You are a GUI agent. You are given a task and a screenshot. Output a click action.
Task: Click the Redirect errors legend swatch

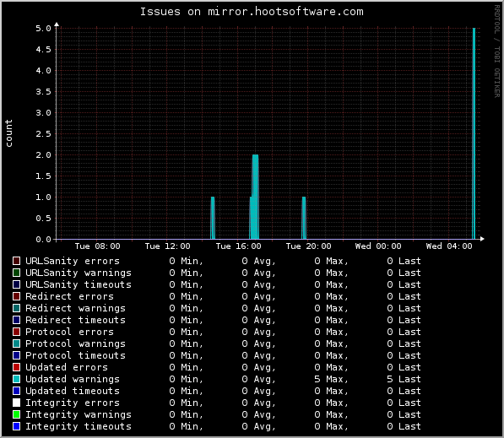pyautogui.click(x=16, y=296)
